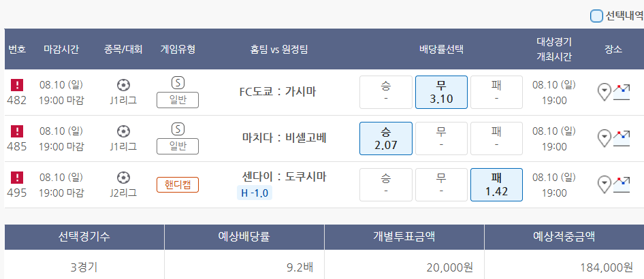Select 무 for 센다이 vs 도쿠시마
Image resolution: width=644 pixels, height=279 pixels.
(441, 185)
